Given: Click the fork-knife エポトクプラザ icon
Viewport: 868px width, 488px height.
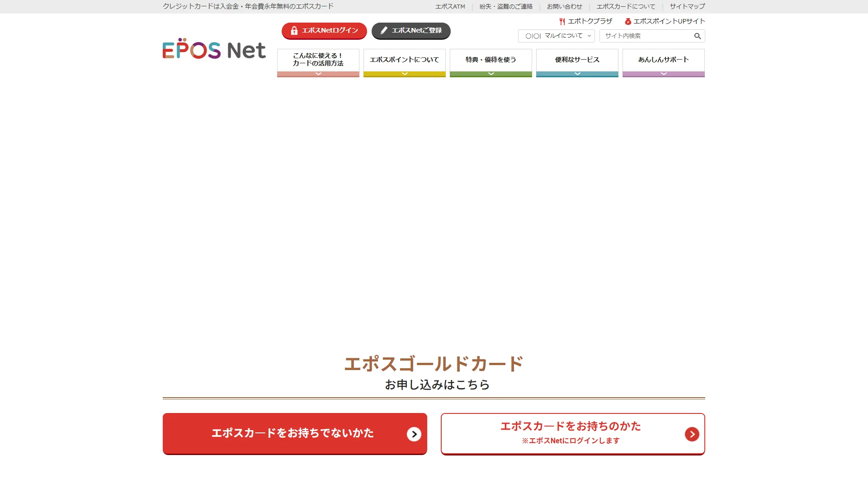Looking at the screenshot, I should coord(562,21).
